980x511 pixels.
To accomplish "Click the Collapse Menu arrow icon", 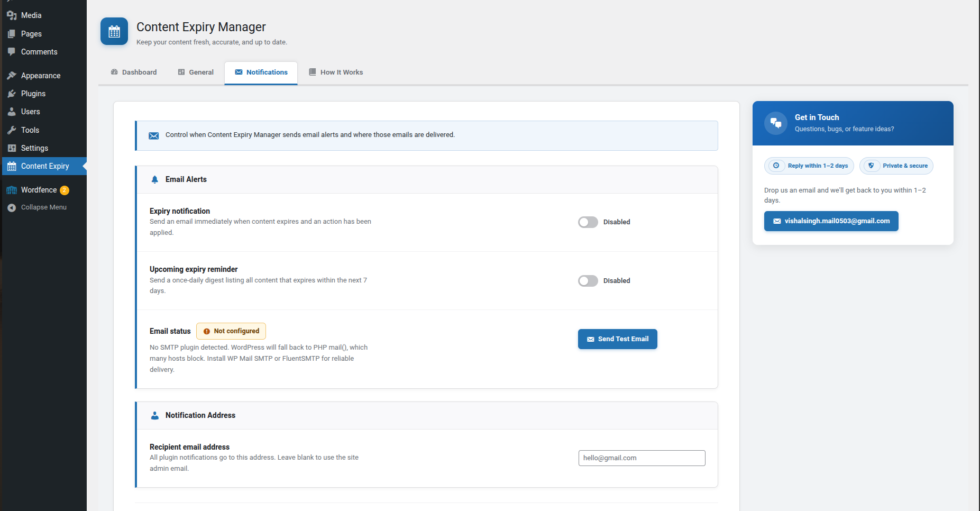I will [12, 207].
